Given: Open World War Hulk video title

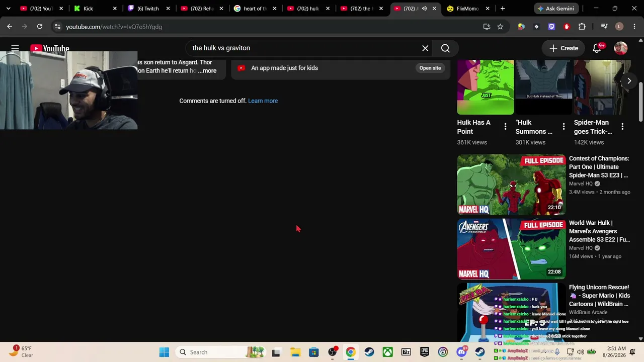Looking at the screenshot, I should [599, 231].
